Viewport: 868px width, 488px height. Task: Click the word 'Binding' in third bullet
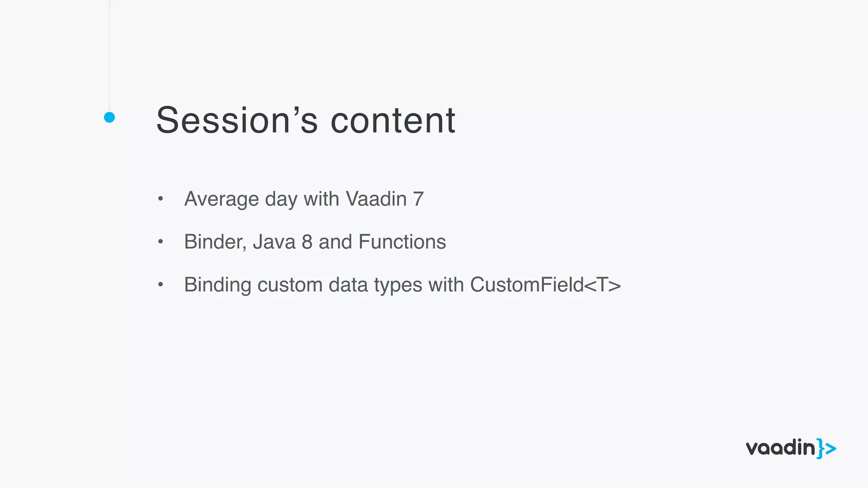click(217, 285)
